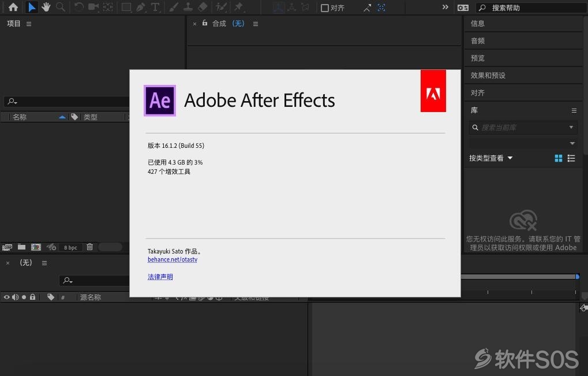Select the Type text tool
This screenshot has height=376, width=588.
155,7
